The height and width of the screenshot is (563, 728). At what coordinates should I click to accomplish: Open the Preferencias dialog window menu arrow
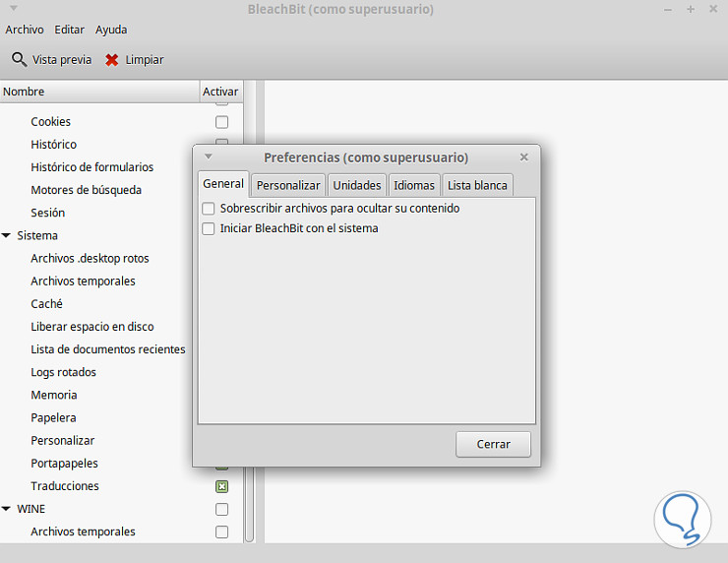pos(209,156)
